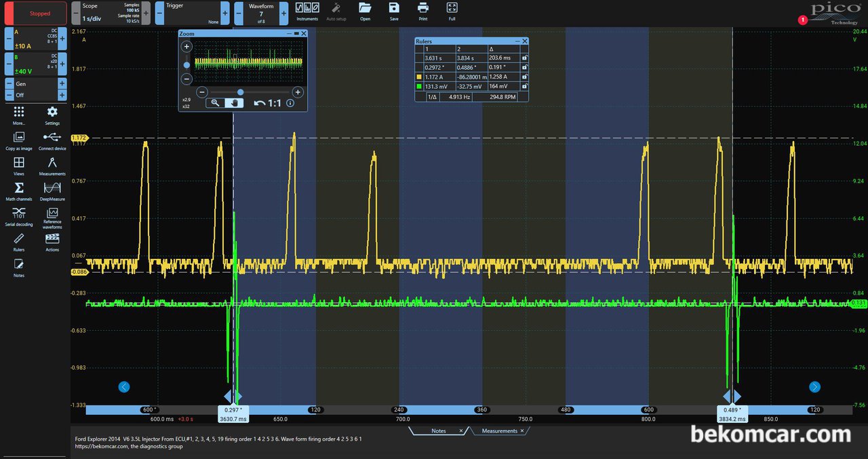Switch to the Measurements tab

[499, 431]
